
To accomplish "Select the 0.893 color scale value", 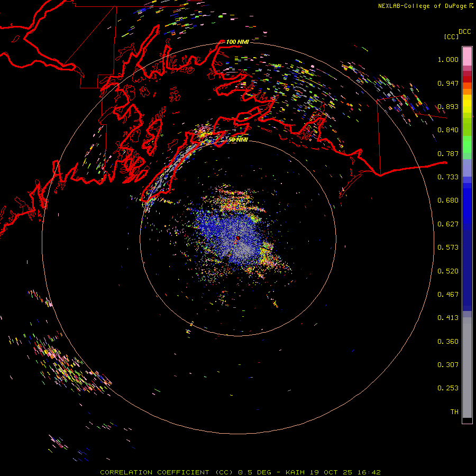I will 448,106.
